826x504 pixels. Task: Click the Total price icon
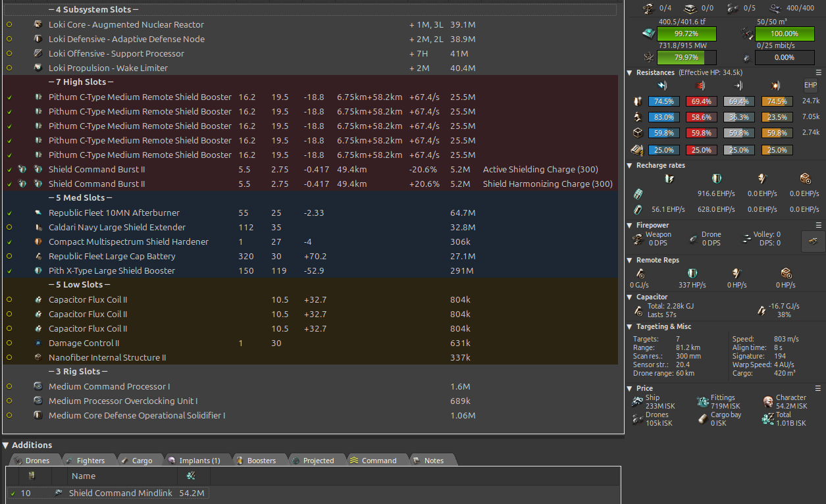coord(768,419)
